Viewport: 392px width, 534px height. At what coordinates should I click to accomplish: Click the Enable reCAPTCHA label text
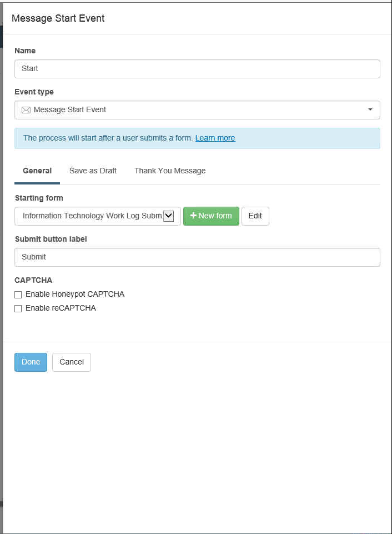61,308
